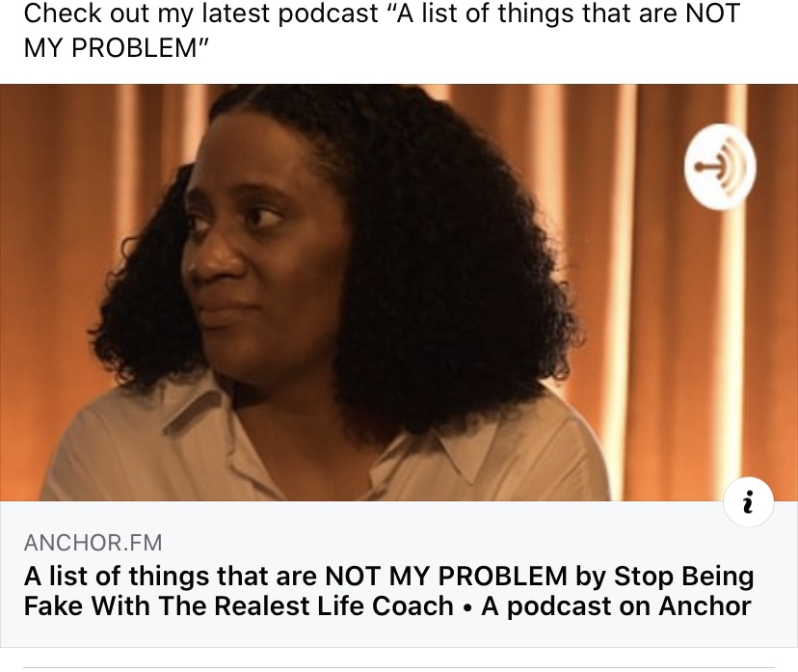Tap "A podcast on Anchor" in the title

pyautogui.click(x=616, y=606)
